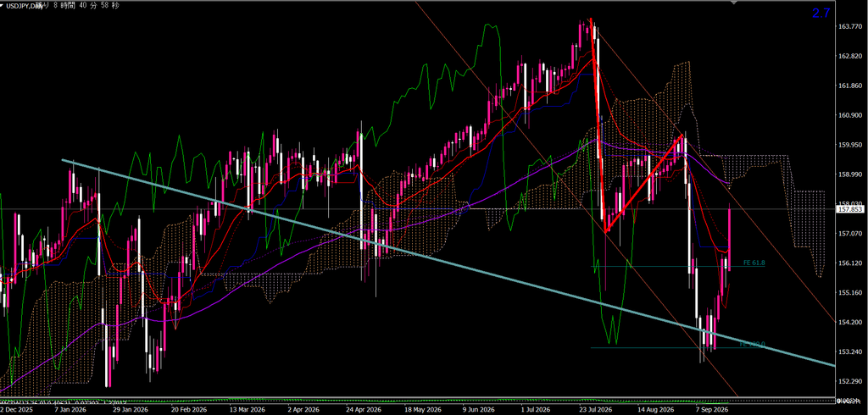The height and width of the screenshot is (415, 868).
Task: Click the 152.290 price axis label
Action: point(851,381)
